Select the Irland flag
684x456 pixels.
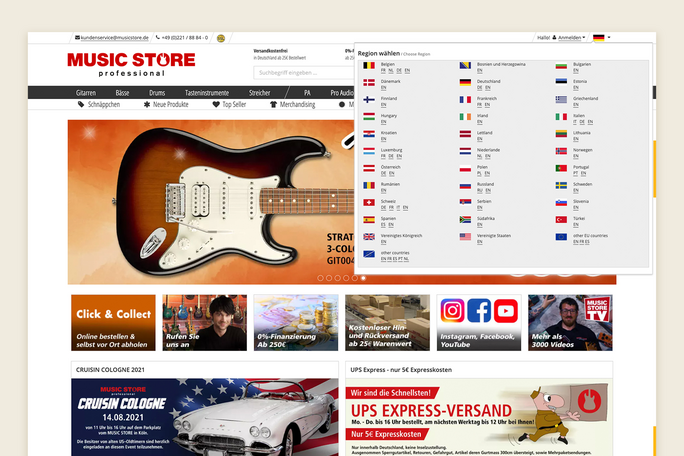point(465,117)
